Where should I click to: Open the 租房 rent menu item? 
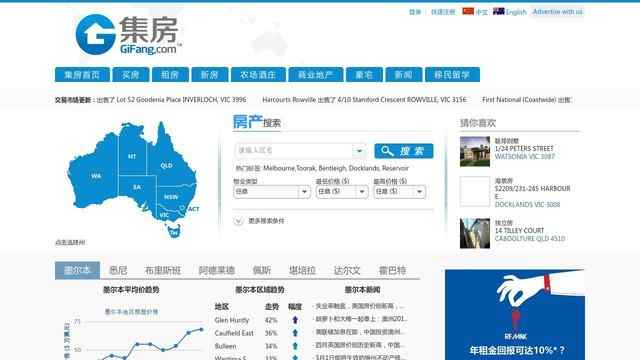tap(170, 75)
